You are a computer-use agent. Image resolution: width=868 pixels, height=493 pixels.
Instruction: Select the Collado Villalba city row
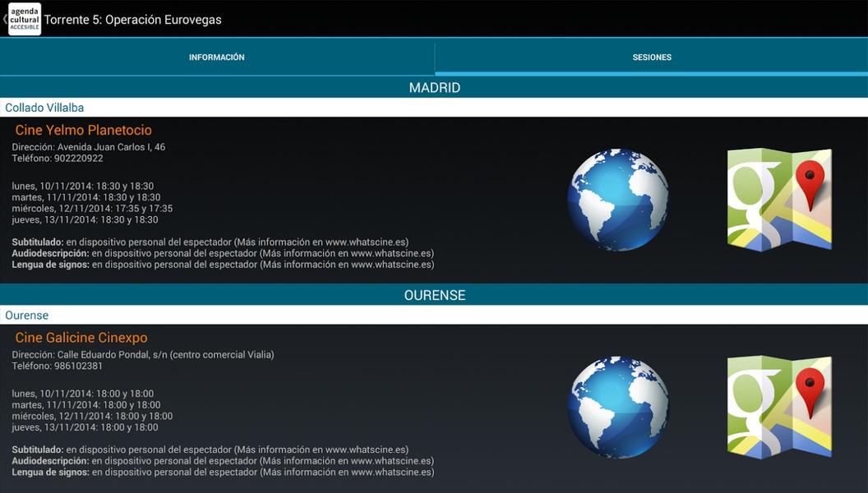coord(434,108)
